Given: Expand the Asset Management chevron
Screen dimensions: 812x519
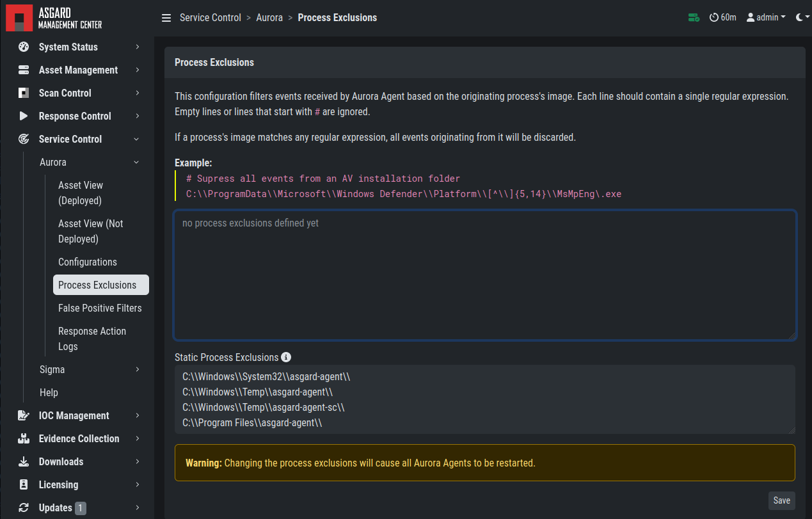Looking at the screenshot, I should [x=137, y=70].
